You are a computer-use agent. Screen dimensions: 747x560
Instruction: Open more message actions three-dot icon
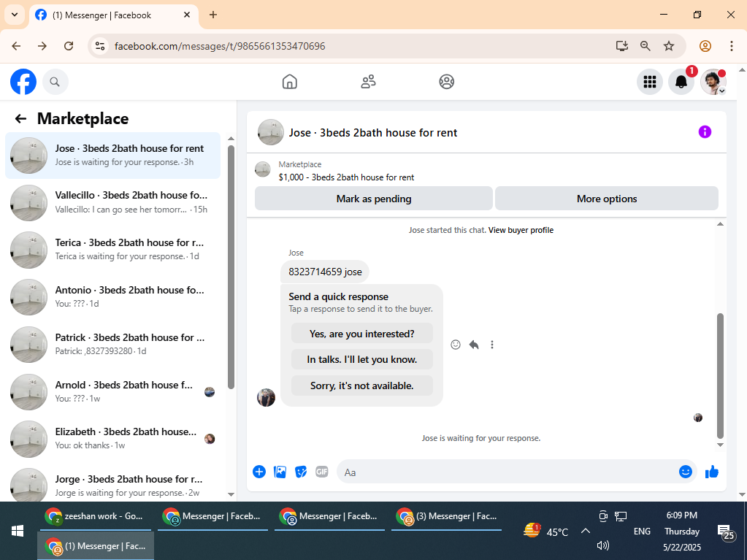pyautogui.click(x=492, y=345)
